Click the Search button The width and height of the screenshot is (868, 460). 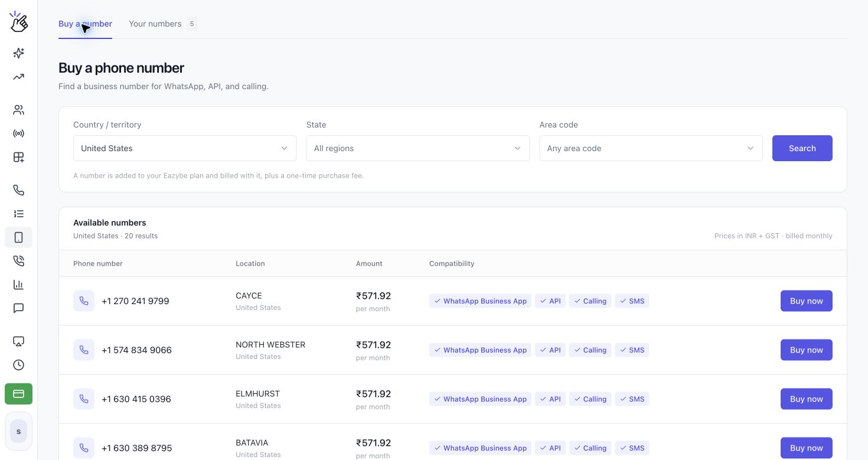(802, 148)
